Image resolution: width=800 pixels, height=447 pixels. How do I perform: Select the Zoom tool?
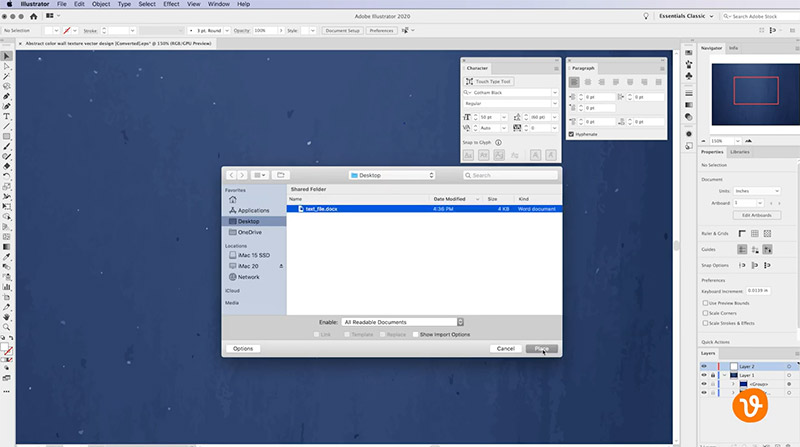[x=7, y=327]
